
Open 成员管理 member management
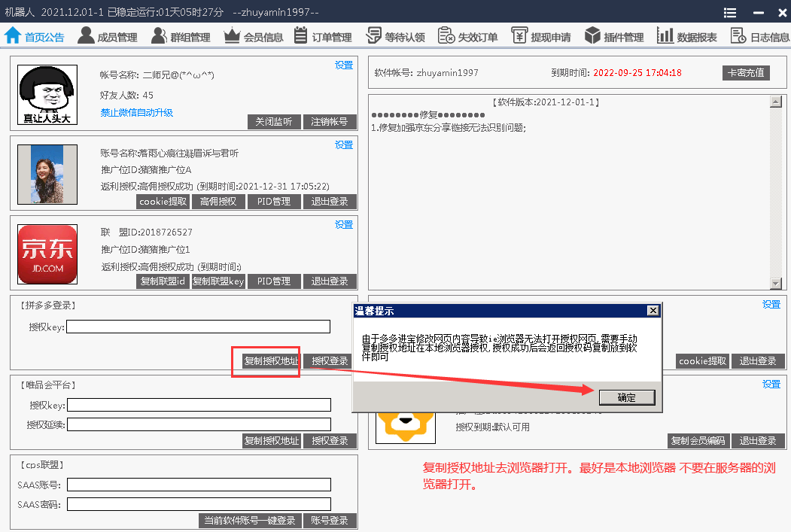108,37
